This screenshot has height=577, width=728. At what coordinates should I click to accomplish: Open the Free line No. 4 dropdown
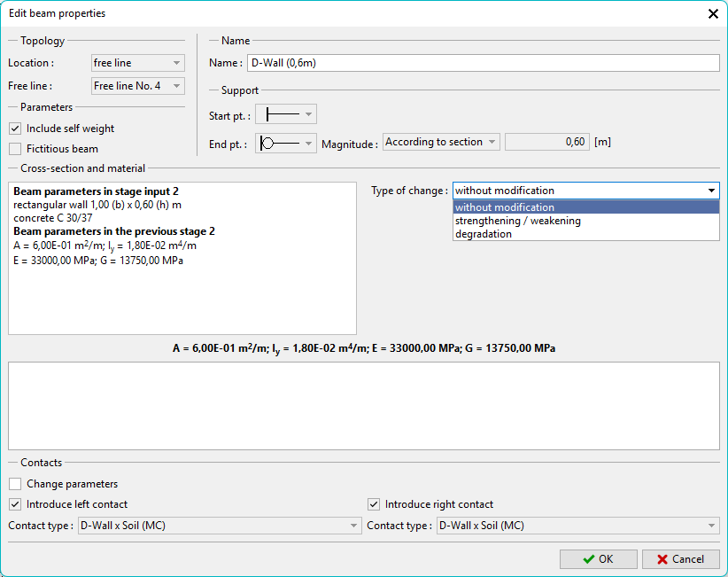pos(137,86)
